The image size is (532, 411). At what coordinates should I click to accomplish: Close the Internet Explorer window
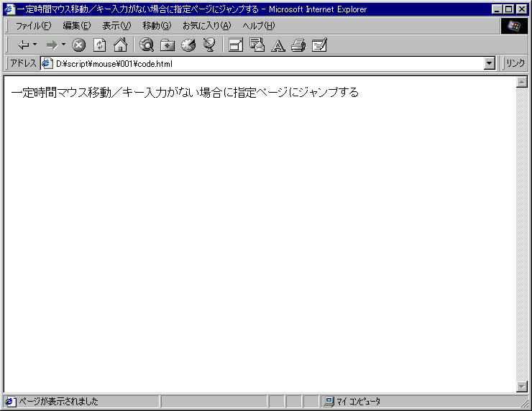click(x=522, y=9)
